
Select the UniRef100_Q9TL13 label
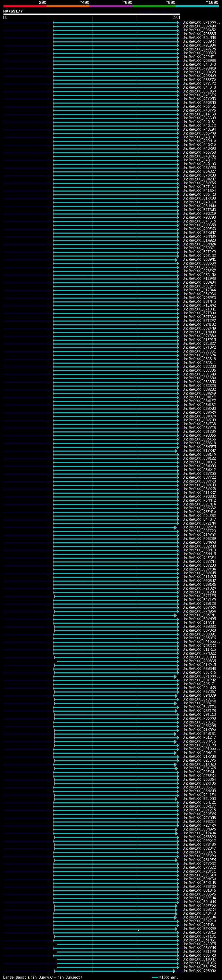click(x=199, y=714)
